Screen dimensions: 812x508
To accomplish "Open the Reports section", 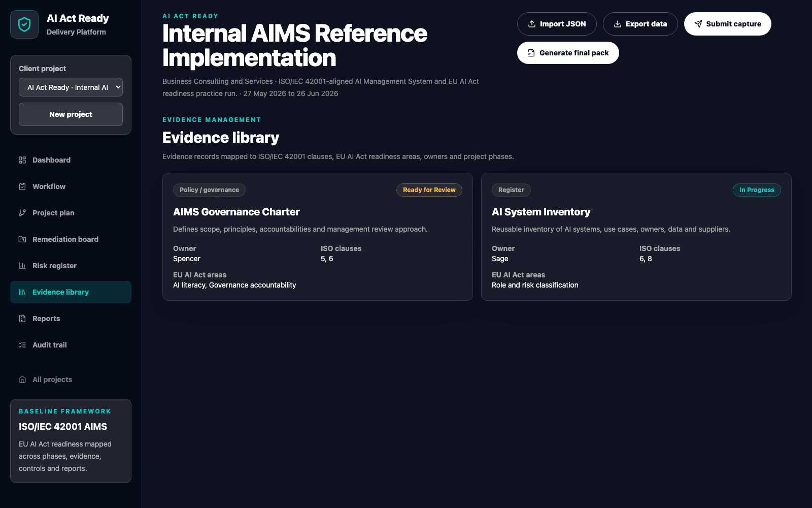I will click(71, 319).
